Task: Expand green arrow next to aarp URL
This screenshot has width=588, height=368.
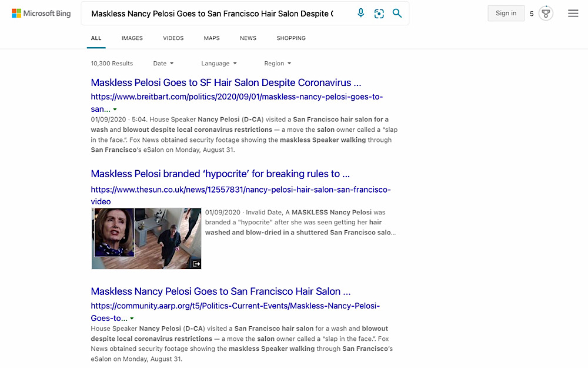Action: coord(132,319)
